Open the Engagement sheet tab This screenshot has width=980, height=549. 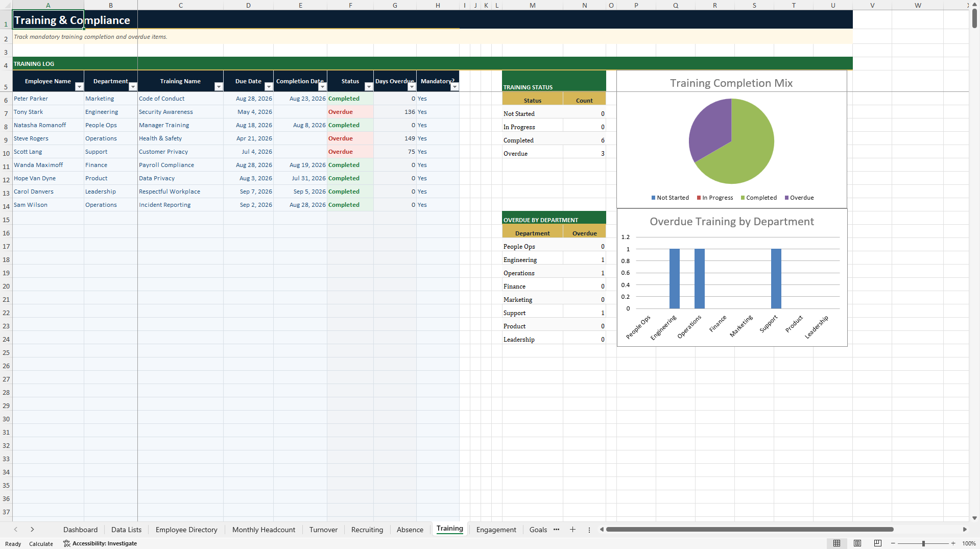point(496,530)
